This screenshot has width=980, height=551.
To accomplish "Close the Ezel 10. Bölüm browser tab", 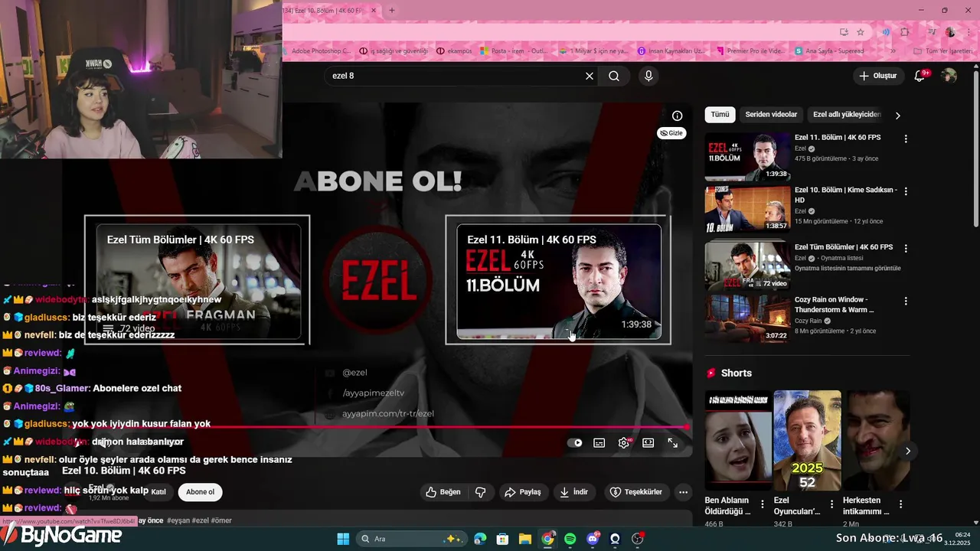I will [x=374, y=10].
